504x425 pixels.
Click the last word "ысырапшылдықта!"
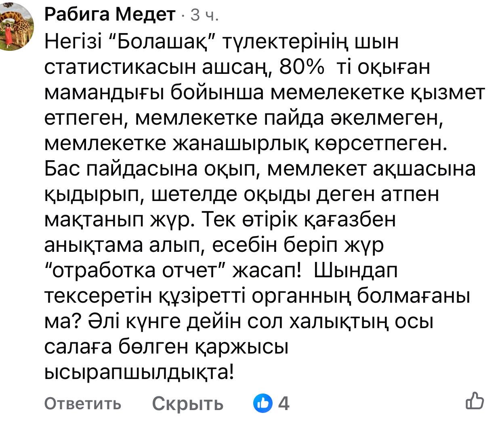pyautogui.click(x=139, y=372)
